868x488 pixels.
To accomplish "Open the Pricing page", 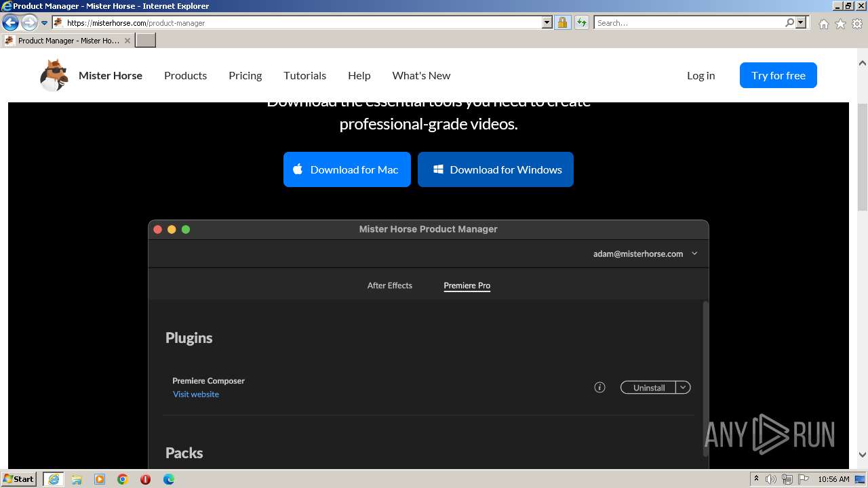I will (x=245, y=75).
